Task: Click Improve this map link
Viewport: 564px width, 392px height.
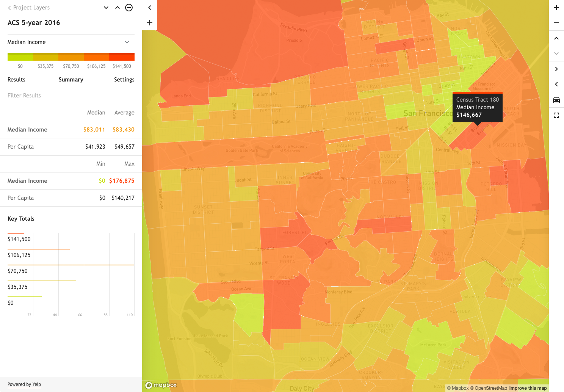Action: point(528,388)
